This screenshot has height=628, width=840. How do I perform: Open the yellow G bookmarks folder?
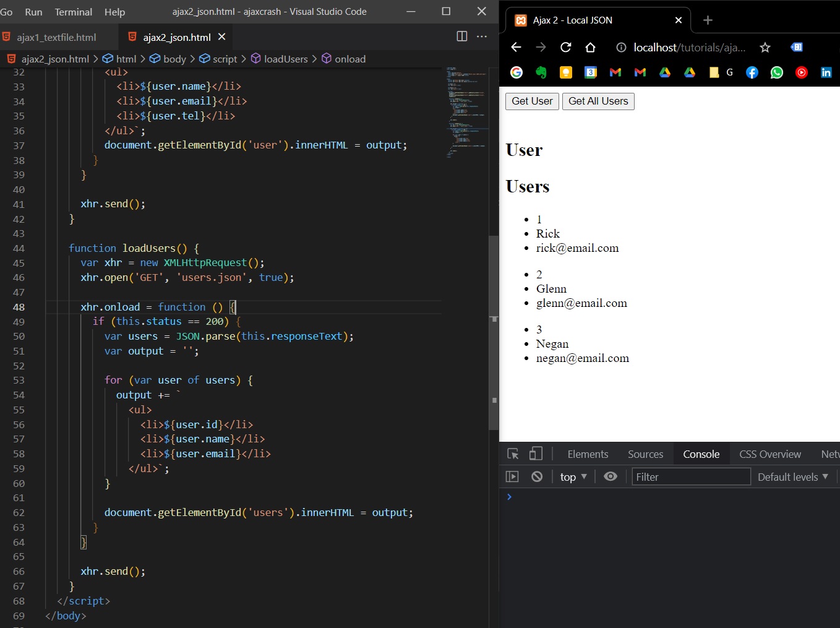pos(721,72)
